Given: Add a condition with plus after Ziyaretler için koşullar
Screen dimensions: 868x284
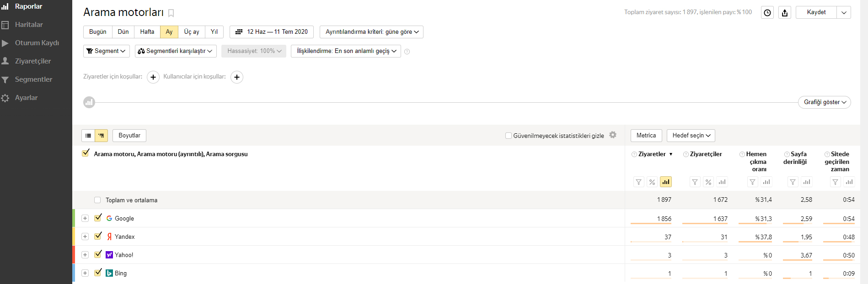Looking at the screenshot, I should [153, 77].
